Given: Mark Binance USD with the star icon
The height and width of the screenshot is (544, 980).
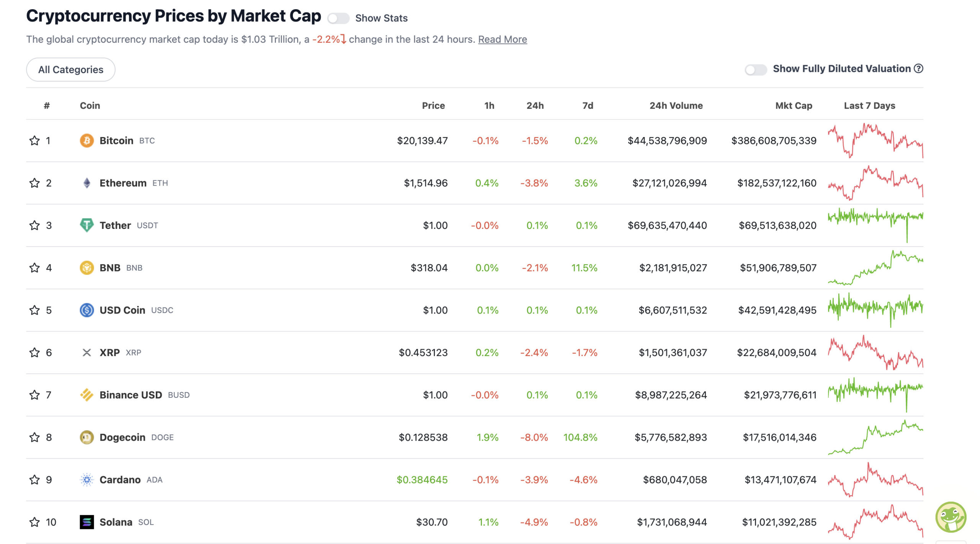Looking at the screenshot, I should (x=34, y=395).
